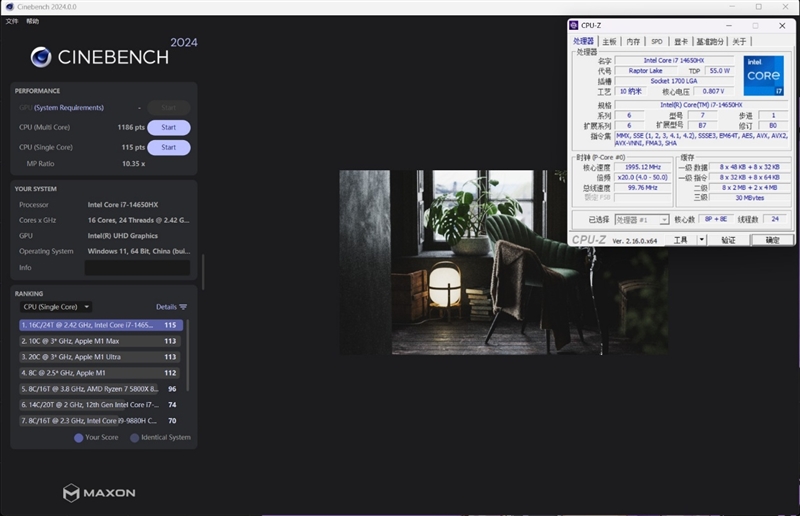
Task: Click the CPU-Z title bar app icon
Action: point(574,25)
